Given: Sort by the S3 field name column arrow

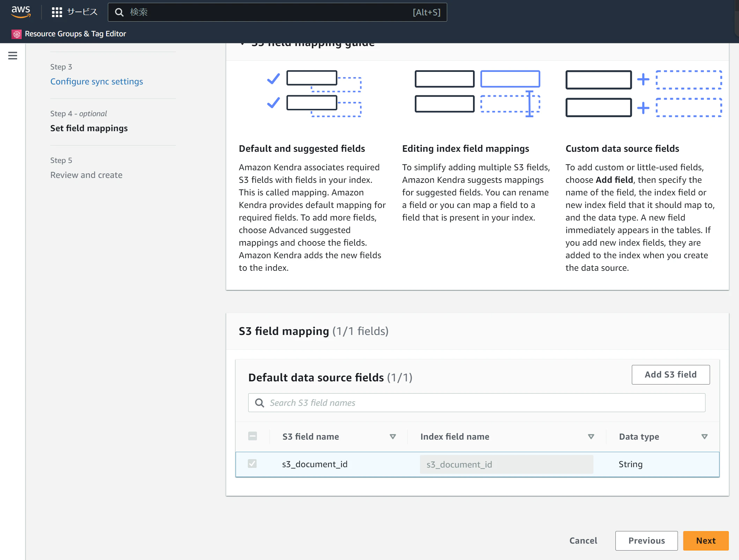Looking at the screenshot, I should pos(393,437).
